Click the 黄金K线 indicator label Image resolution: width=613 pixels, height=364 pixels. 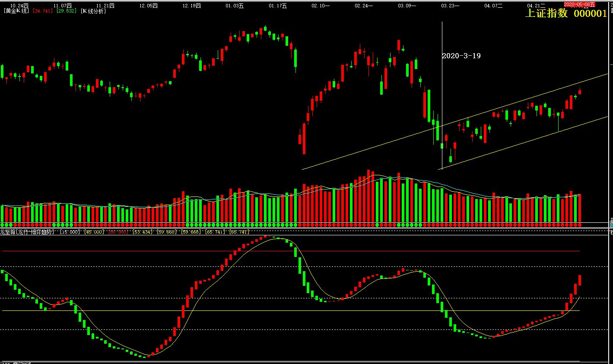coord(16,11)
